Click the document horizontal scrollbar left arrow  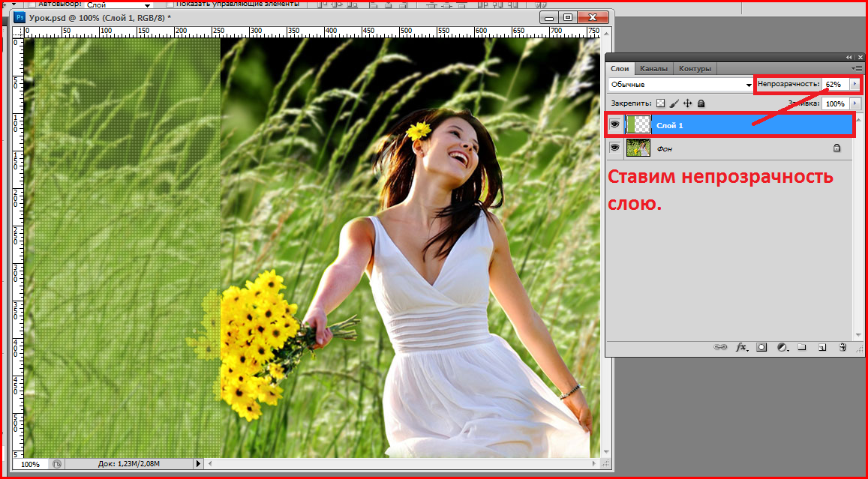pyautogui.click(x=209, y=463)
